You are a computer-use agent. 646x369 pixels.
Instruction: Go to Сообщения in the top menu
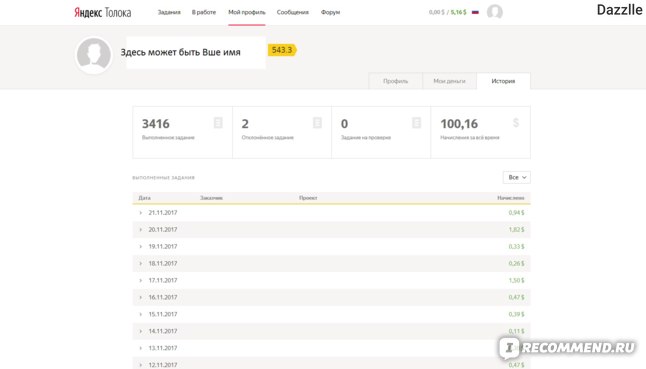pyautogui.click(x=293, y=12)
